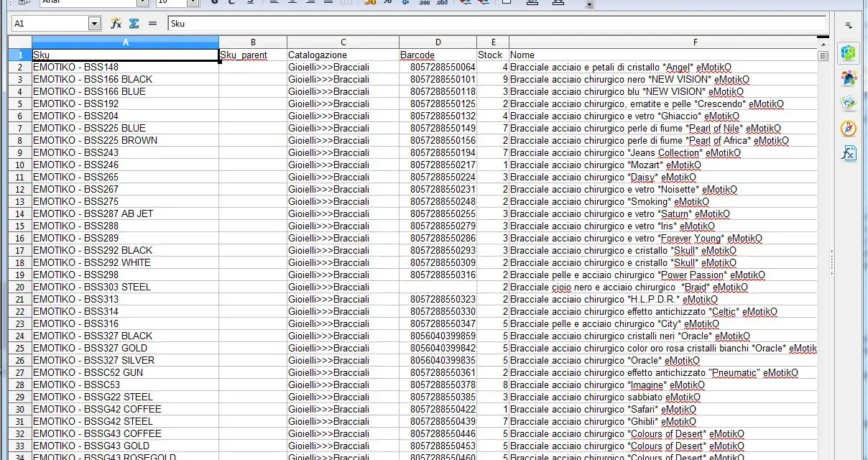
Task: Select cell EMOTIKO - BSSC52 GUN
Action: point(126,372)
